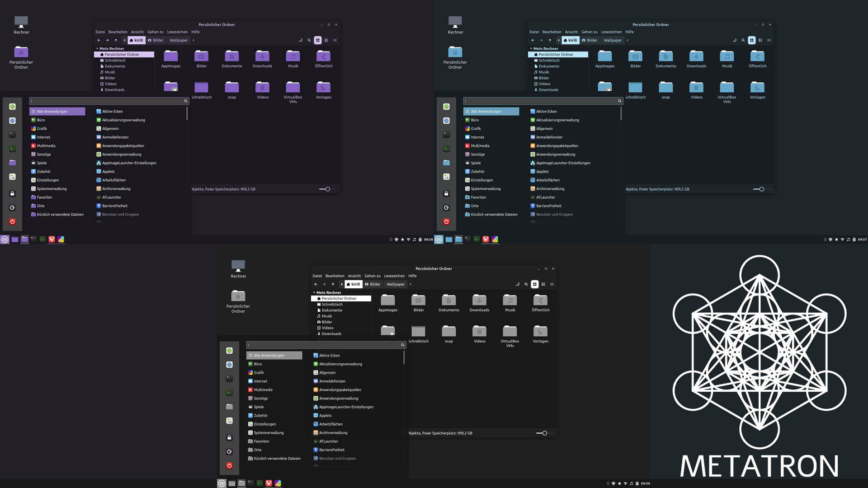Click Persönlicher Ordner desktop icon on blue desktop
Viewport: 868px width, 488px height.
[x=455, y=57]
